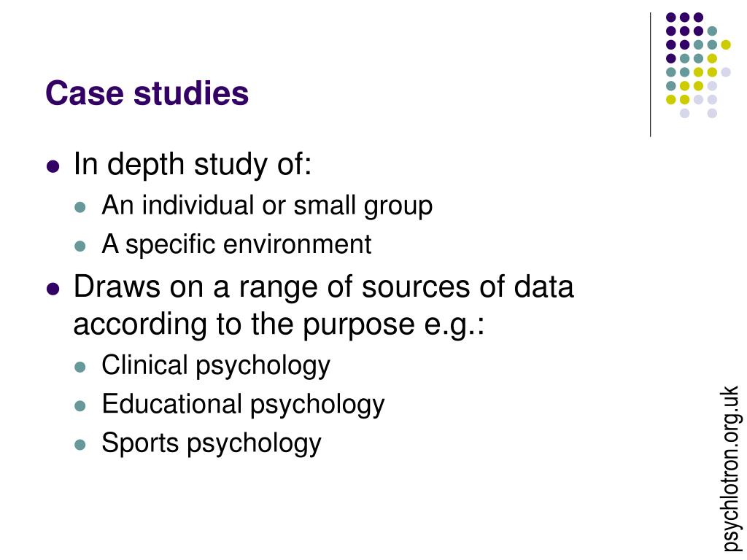The image size is (747, 560).
Task: Click the according to the purpose e.g. line
Action: [x=279, y=324]
